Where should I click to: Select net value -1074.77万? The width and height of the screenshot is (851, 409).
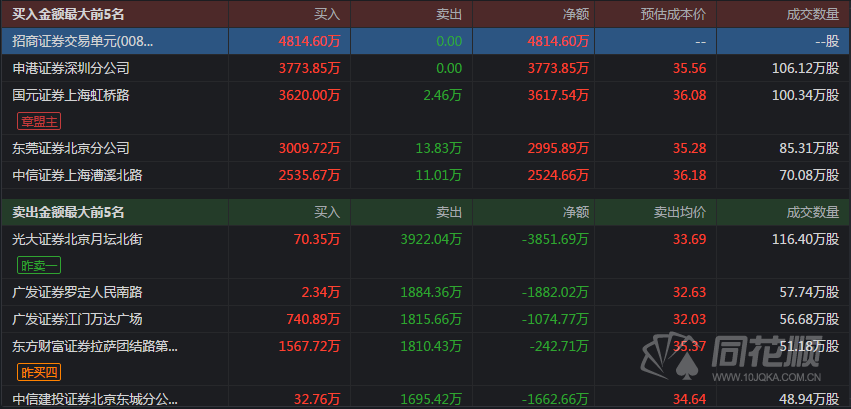tap(555, 319)
